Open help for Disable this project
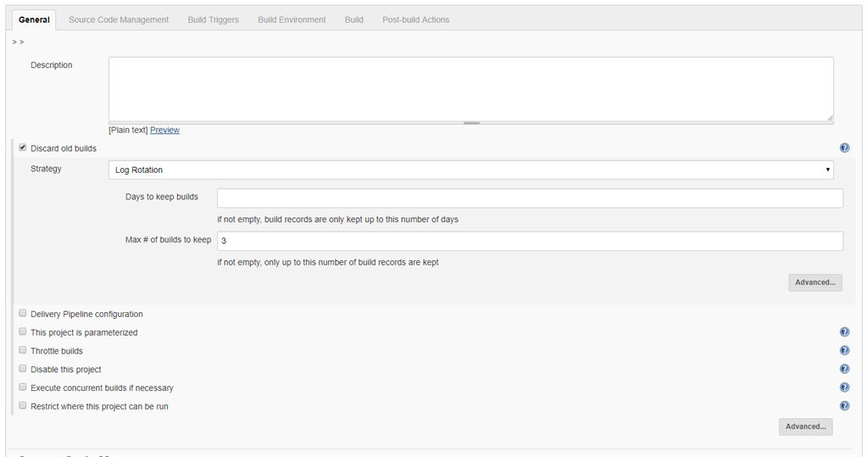Screen dimensions: 868x457 coord(844,370)
